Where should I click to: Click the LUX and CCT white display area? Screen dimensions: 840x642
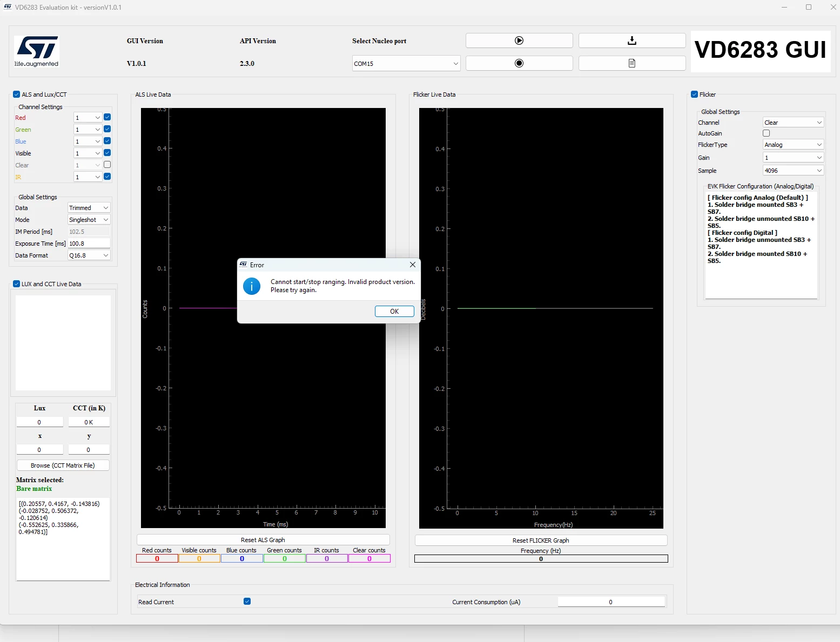coord(63,343)
